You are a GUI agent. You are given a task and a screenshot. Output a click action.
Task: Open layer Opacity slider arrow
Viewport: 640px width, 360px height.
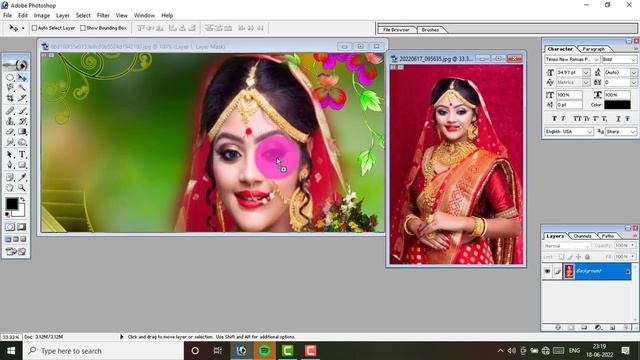pyautogui.click(x=633, y=245)
